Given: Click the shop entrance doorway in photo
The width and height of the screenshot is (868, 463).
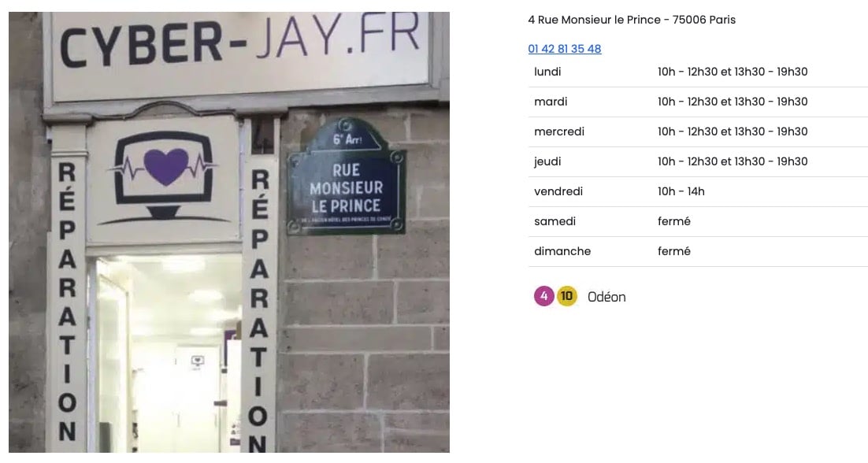Looking at the screenshot, I should point(163,354).
